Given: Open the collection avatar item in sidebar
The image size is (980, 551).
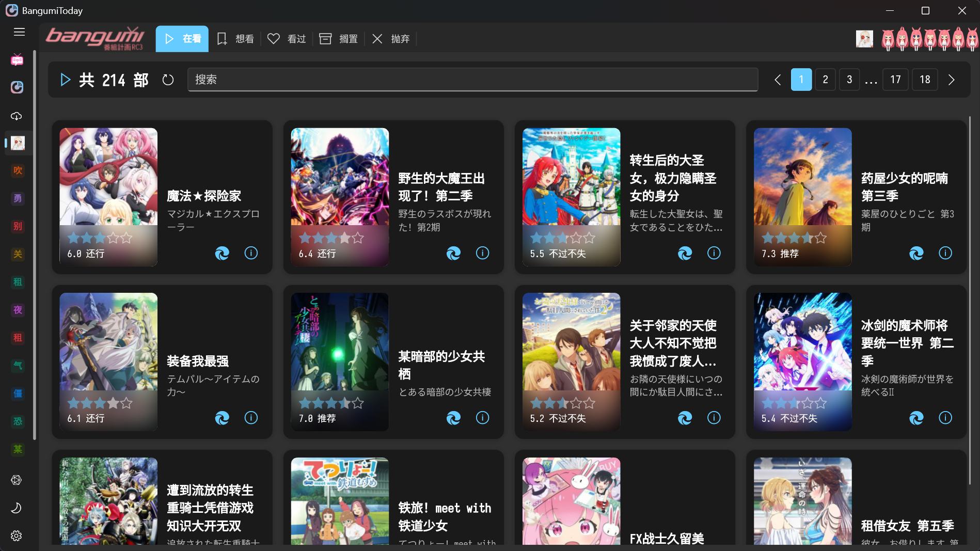Looking at the screenshot, I should tap(18, 143).
